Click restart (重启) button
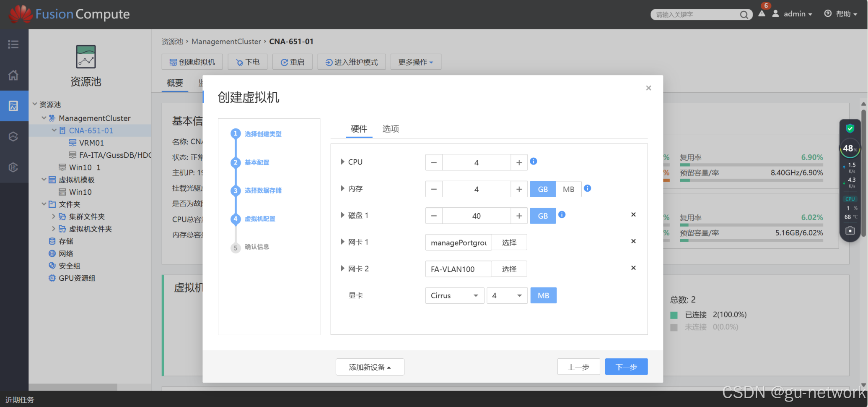Image resolution: width=868 pixels, height=407 pixels. coord(292,62)
